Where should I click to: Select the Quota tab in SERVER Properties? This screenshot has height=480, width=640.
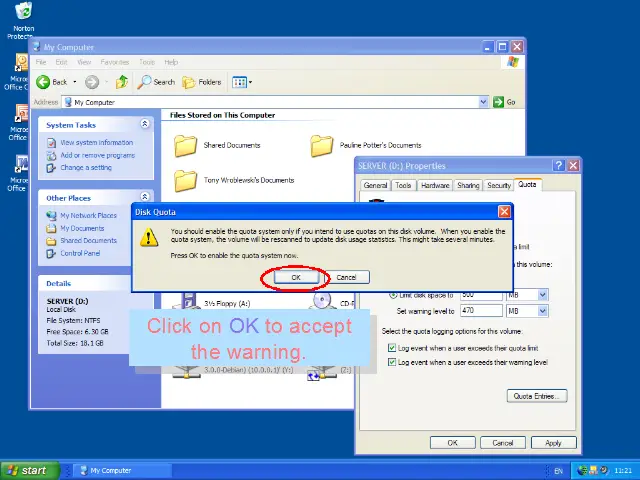[527, 184]
